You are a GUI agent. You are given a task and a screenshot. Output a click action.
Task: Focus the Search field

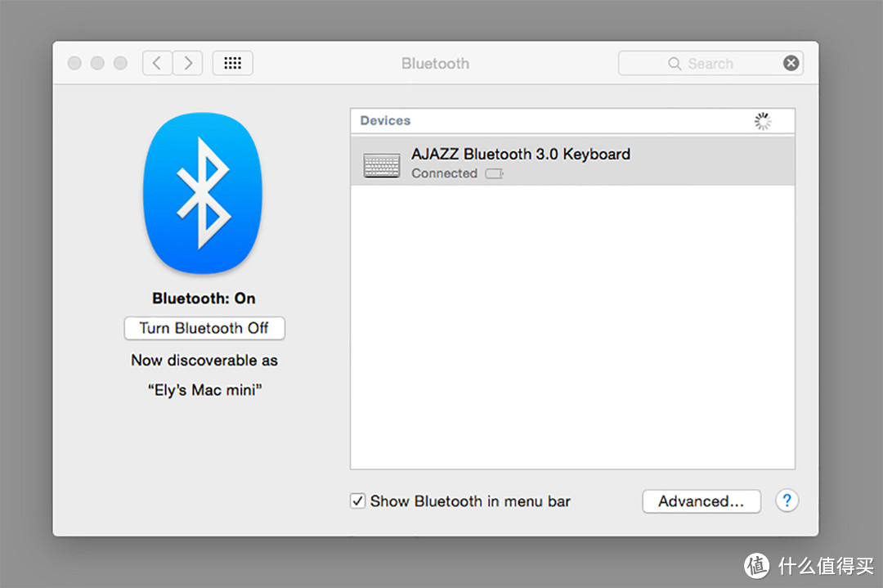click(710, 63)
